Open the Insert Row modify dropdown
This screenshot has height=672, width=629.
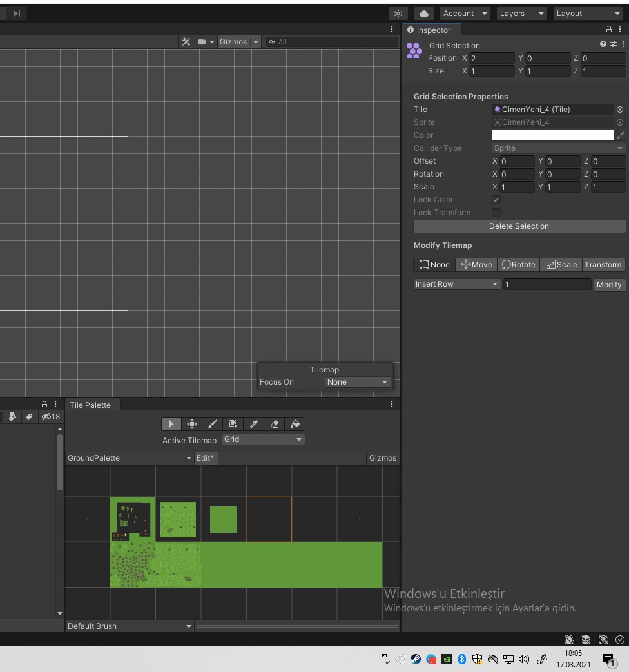(456, 284)
